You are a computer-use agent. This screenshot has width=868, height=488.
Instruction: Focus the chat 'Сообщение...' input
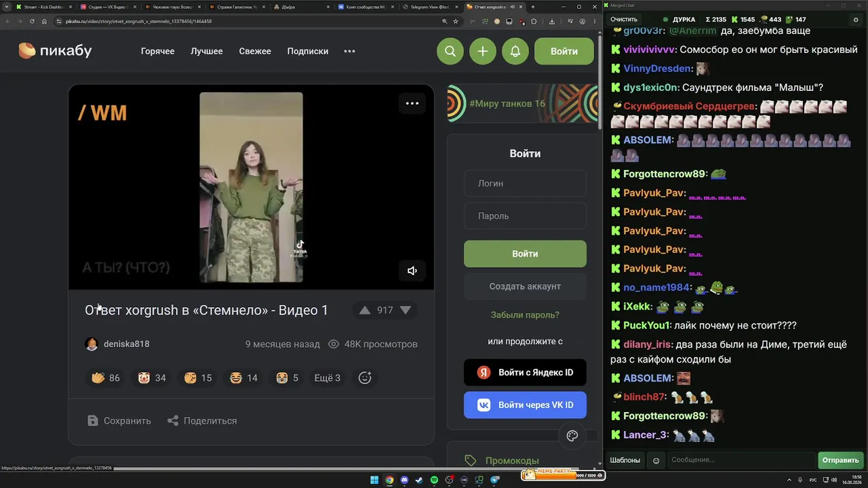pos(741,460)
